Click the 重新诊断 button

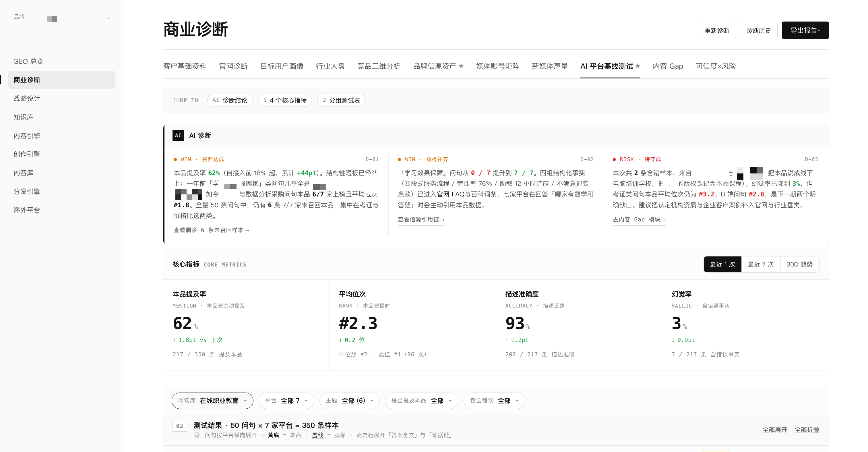point(717,30)
